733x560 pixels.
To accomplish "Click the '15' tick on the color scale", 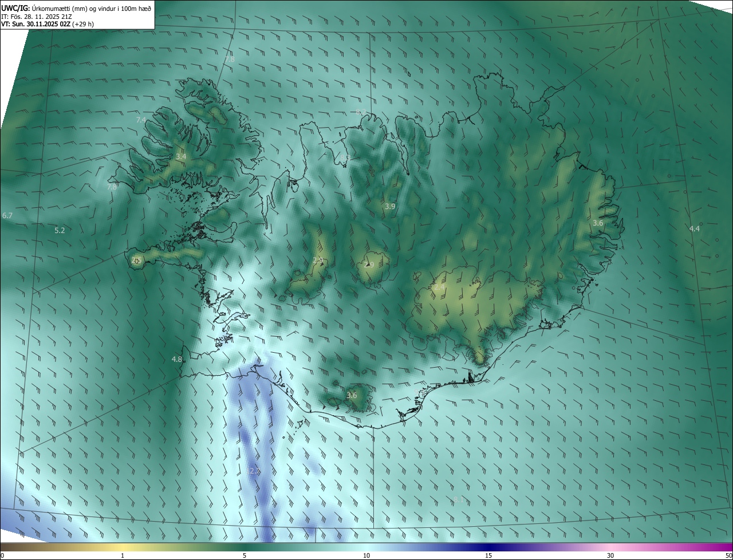I will (488, 555).
